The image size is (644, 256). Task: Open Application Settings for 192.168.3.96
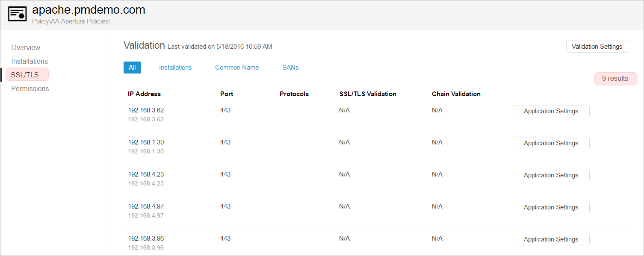pyautogui.click(x=551, y=239)
